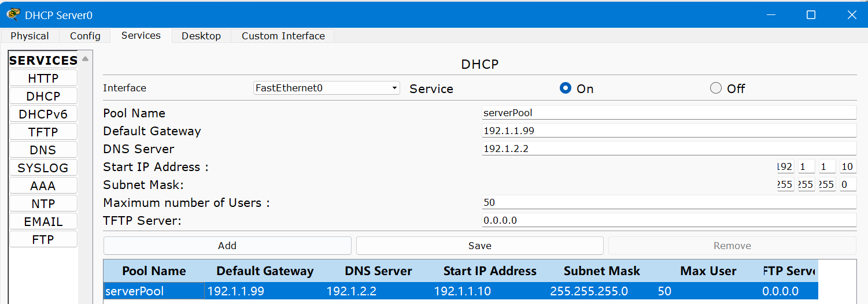
Task: Select the SYSLOG service
Action: point(43,168)
